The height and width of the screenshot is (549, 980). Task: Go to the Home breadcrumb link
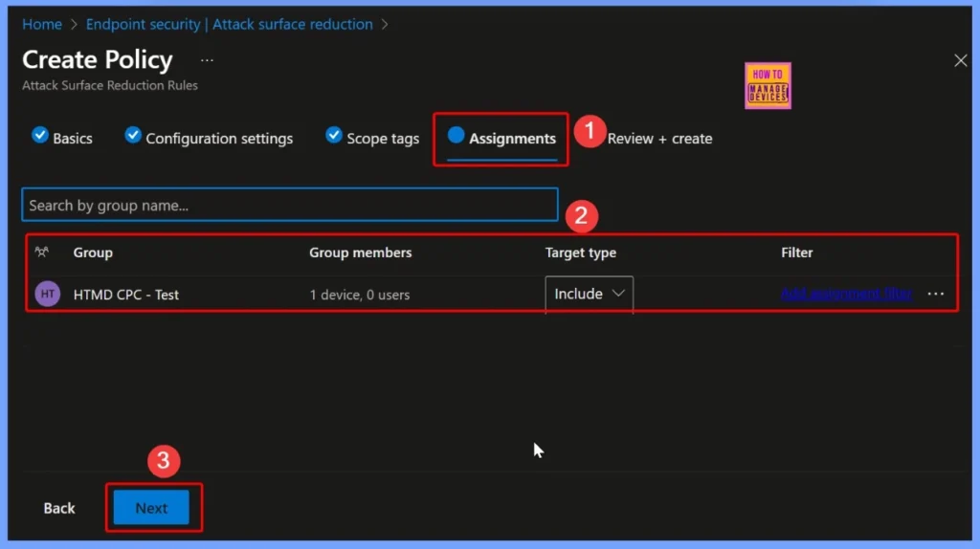click(x=42, y=24)
